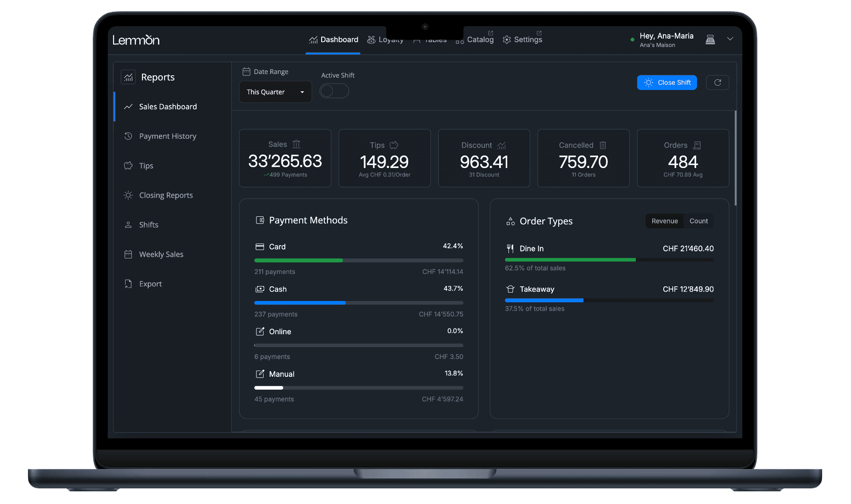The height and width of the screenshot is (504, 851).
Task: Toggle the Active Shift switch
Action: pos(334,91)
